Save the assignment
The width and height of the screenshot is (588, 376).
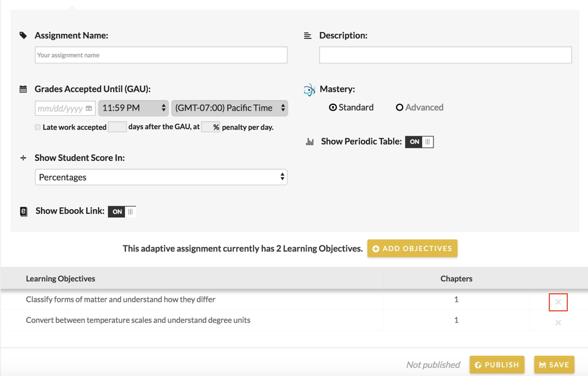(554, 365)
